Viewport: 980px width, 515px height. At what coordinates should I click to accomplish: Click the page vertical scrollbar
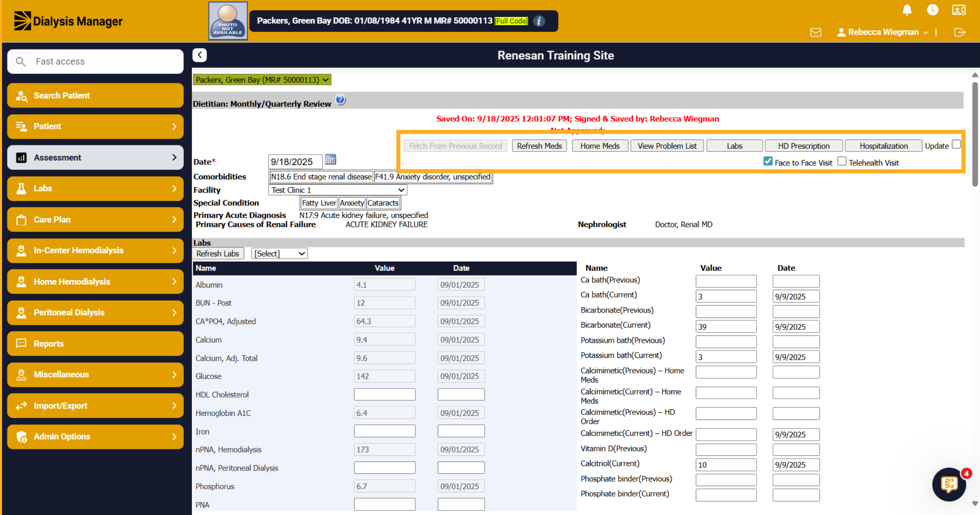[975, 135]
